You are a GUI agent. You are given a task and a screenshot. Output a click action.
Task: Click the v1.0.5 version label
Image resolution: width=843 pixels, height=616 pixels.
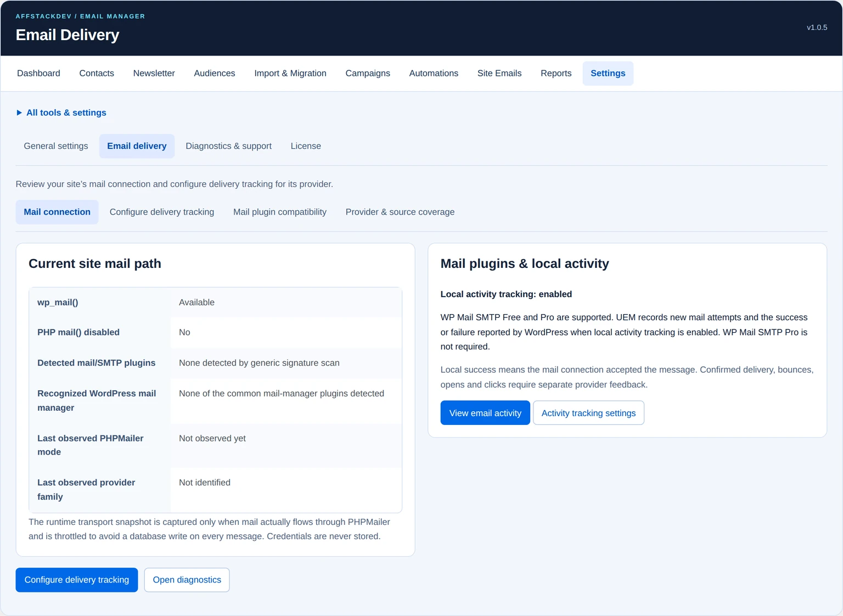tap(817, 27)
